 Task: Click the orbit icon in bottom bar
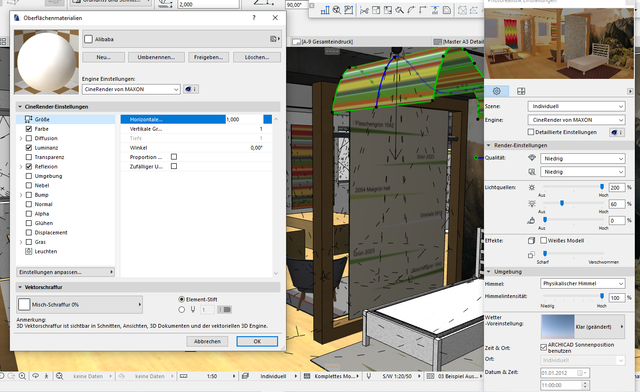pyautogui.click(x=36, y=376)
